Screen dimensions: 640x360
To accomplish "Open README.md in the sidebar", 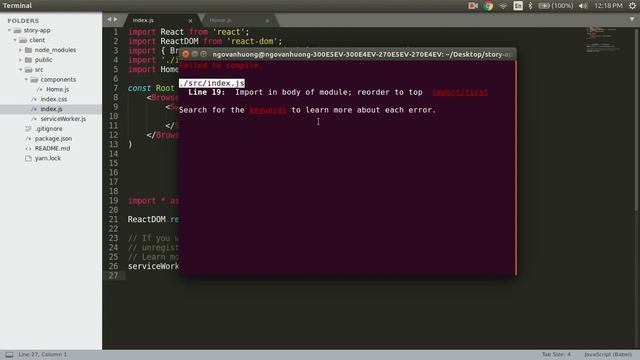I will point(52,148).
